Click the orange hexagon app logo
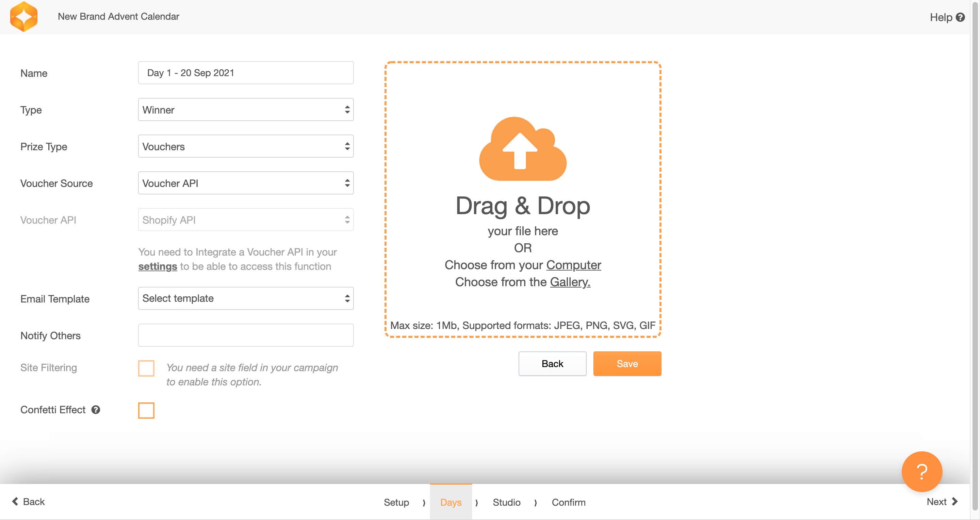Image resolution: width=980 pixels, height=520 pixels. tap(23, 16)
